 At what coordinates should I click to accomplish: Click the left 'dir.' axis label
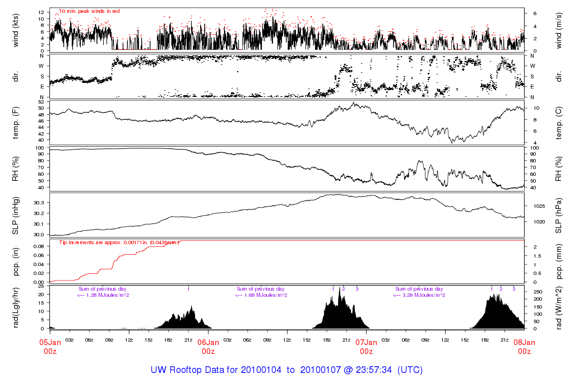[16, 77]
